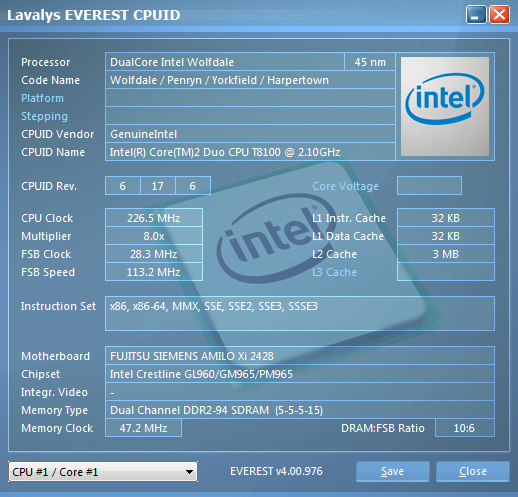The width and height of the screenshot is (518, 497).
Task: Click the chipset 'Intel Crestline GL960/GM965/PM965'
Action: point(300,374)
